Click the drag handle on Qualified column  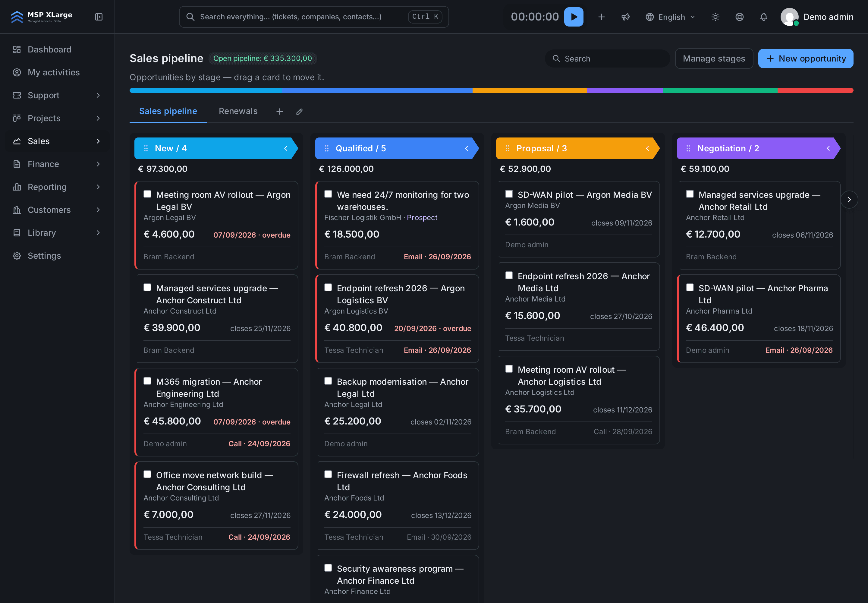327,148
